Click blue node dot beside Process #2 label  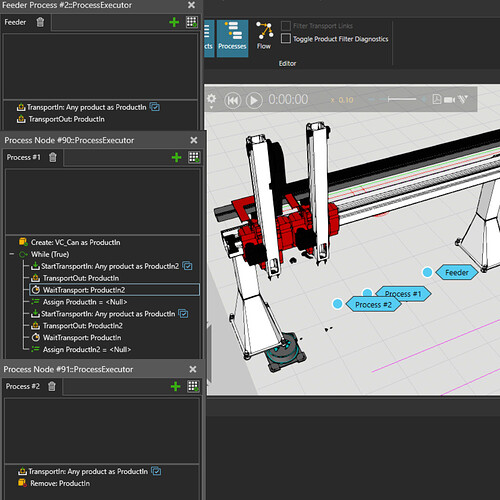[x=337, y=304]
